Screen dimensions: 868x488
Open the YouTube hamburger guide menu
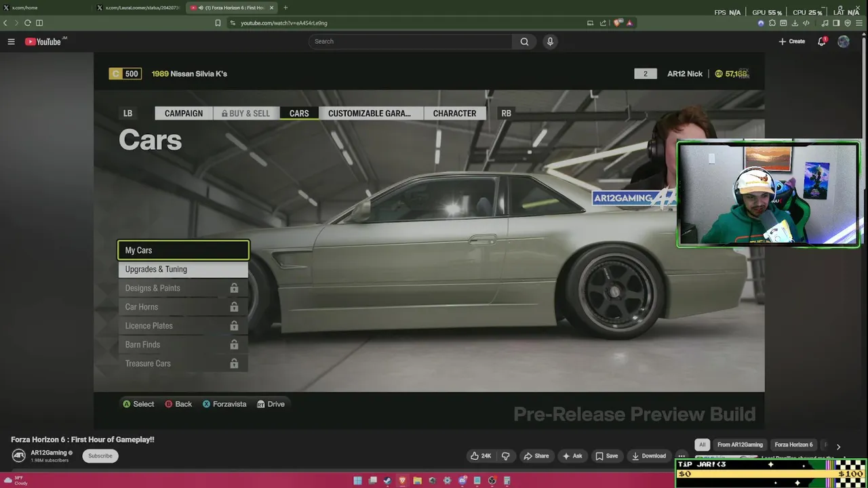click(x=11, y=41)
